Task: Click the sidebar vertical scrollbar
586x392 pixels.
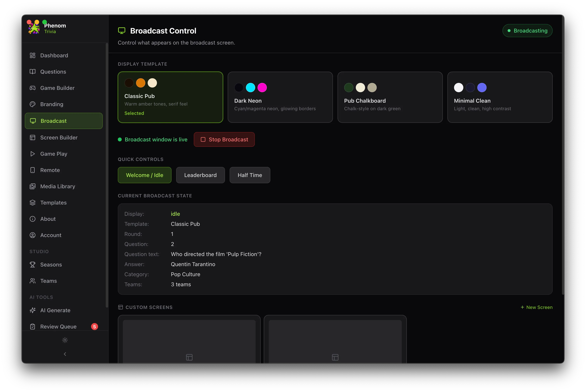Action: pos(107,175)
